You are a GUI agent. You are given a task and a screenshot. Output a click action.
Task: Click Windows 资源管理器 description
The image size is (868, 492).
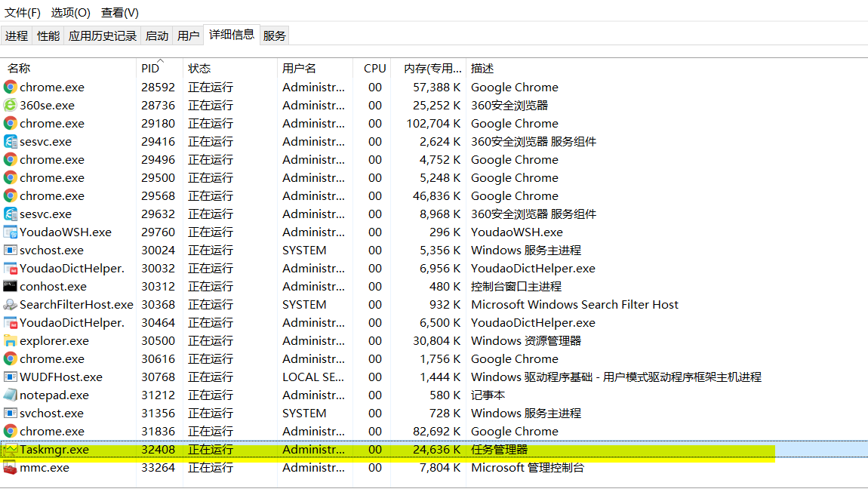pos(526,341)
